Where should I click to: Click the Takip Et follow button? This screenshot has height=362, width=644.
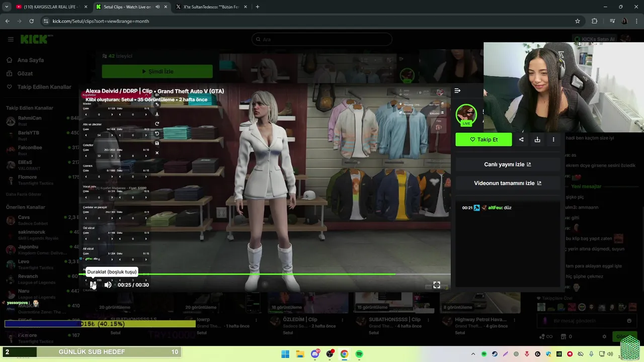(484, 139)
